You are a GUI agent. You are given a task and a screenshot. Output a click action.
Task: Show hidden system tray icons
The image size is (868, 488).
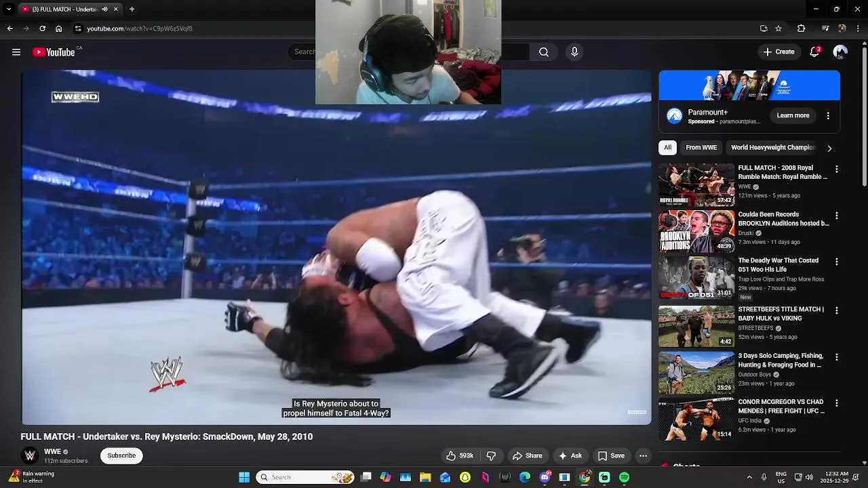tap(749, 477)
